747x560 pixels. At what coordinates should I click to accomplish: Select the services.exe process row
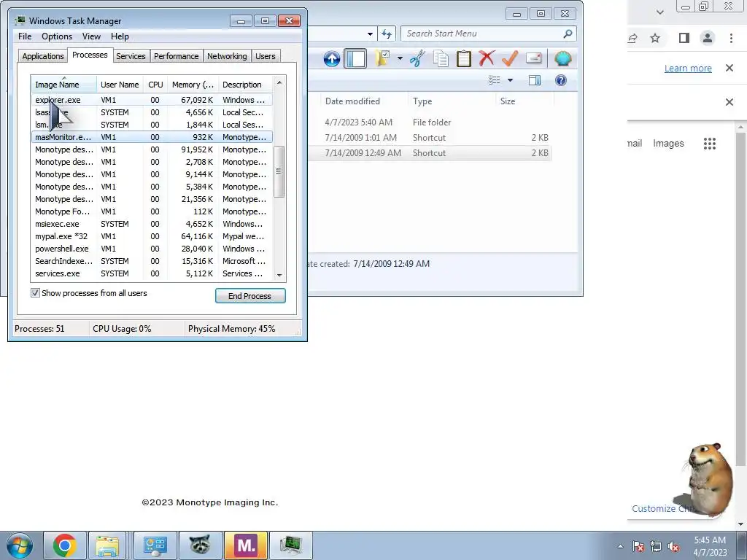point(152,273)
